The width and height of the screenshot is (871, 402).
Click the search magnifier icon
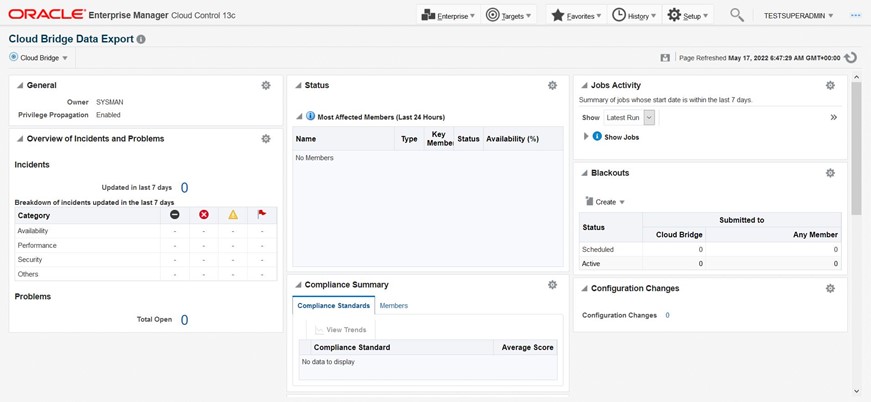(737, 15)
